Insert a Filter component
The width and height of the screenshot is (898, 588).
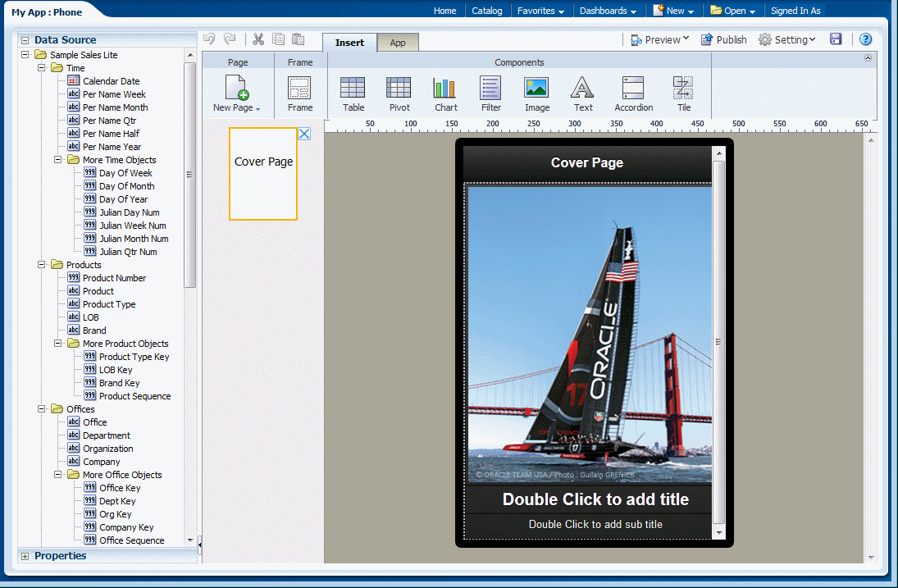click(x=490, y=94)
